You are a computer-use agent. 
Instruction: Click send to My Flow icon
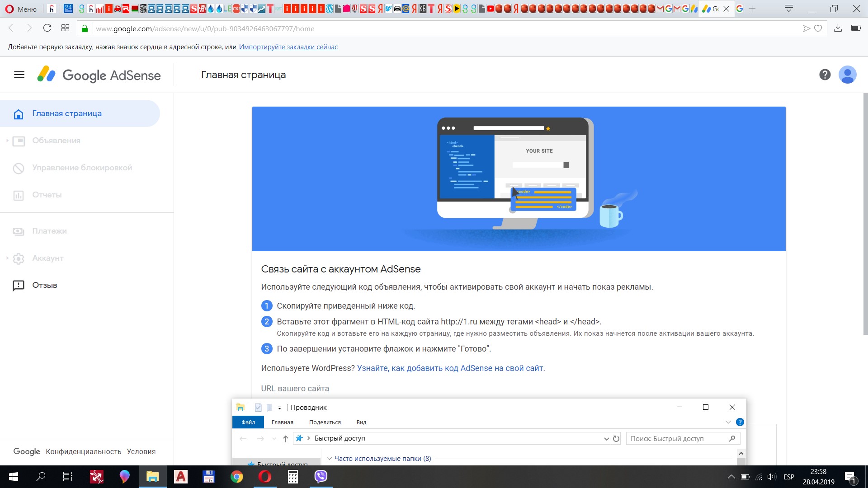click(806, 28)
